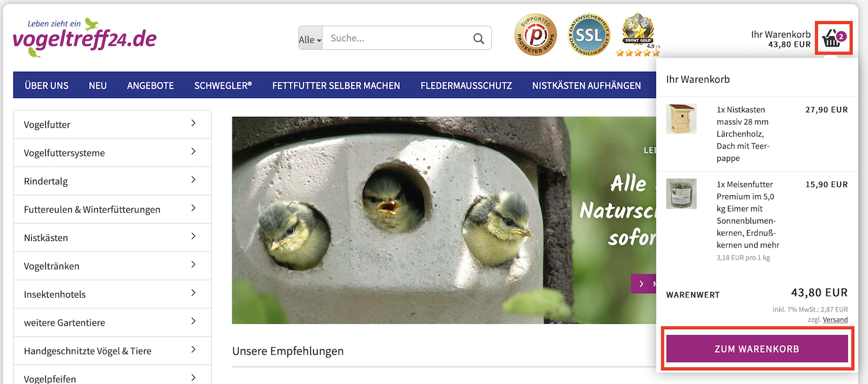
Task: Open the Meisenfutter product thumbnail in cart
Action: pos(681,193)
